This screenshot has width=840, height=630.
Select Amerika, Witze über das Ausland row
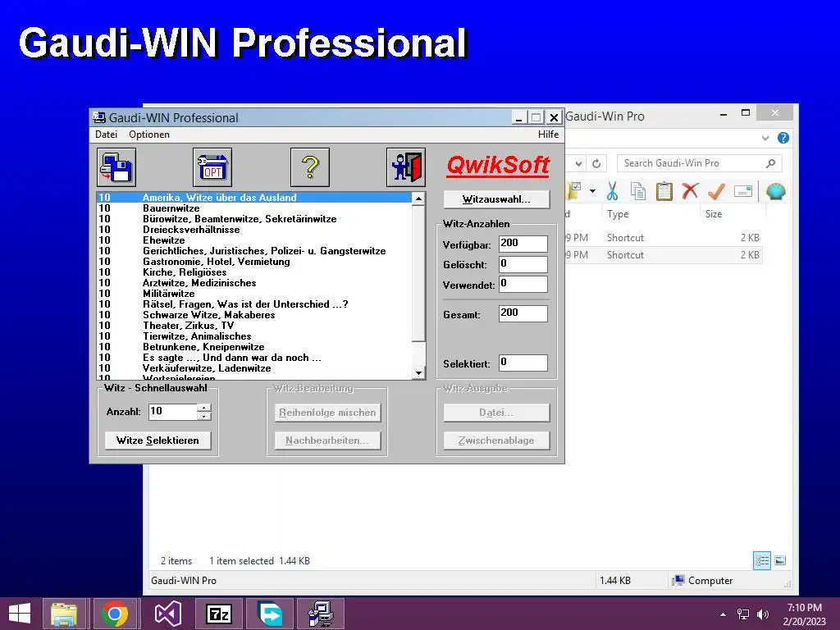click(254, 198)
